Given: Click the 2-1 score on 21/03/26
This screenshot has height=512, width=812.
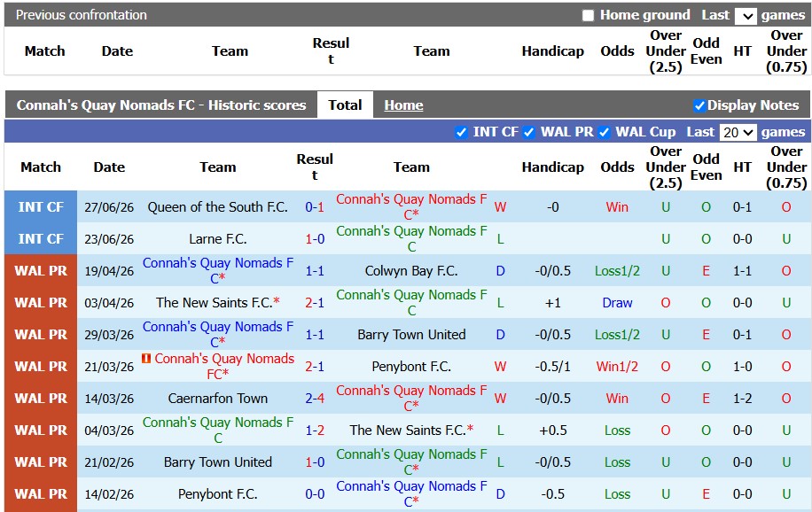Looking at the screenshot, I should [x=315, y=367].
